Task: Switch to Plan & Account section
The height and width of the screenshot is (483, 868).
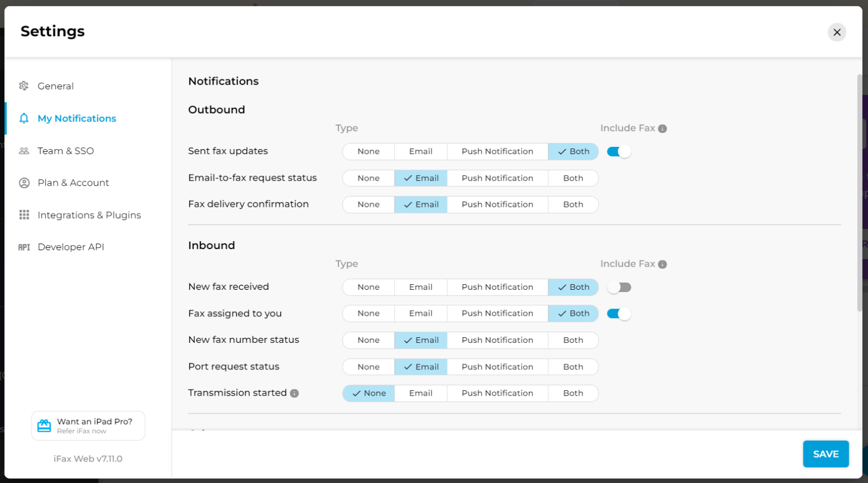Action: pos(73,183)
